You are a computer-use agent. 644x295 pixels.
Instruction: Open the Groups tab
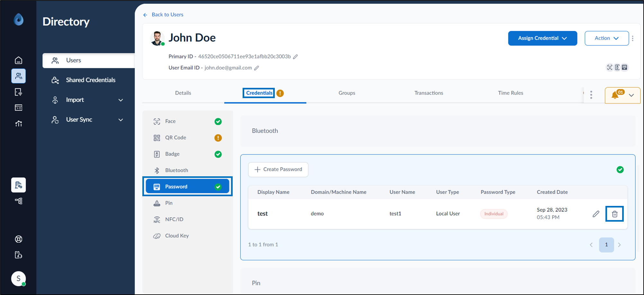347,93
